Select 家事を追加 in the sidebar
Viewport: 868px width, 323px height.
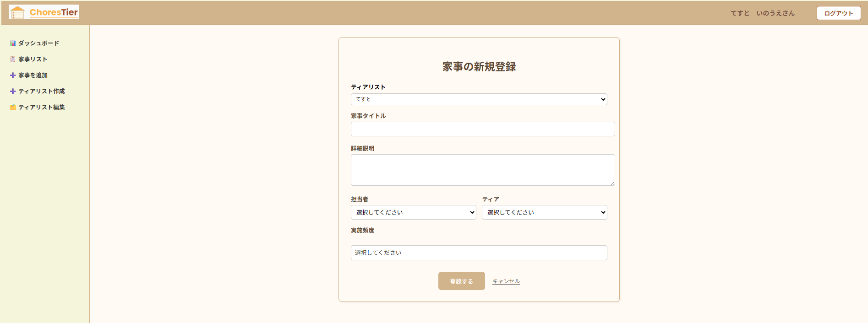(33, 75)
